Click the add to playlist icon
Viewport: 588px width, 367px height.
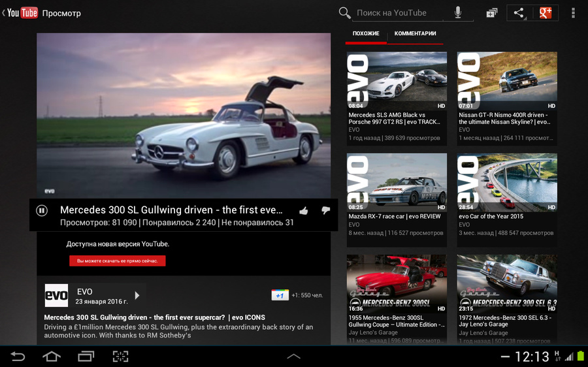pyautogui.click(x=491, y=13)
